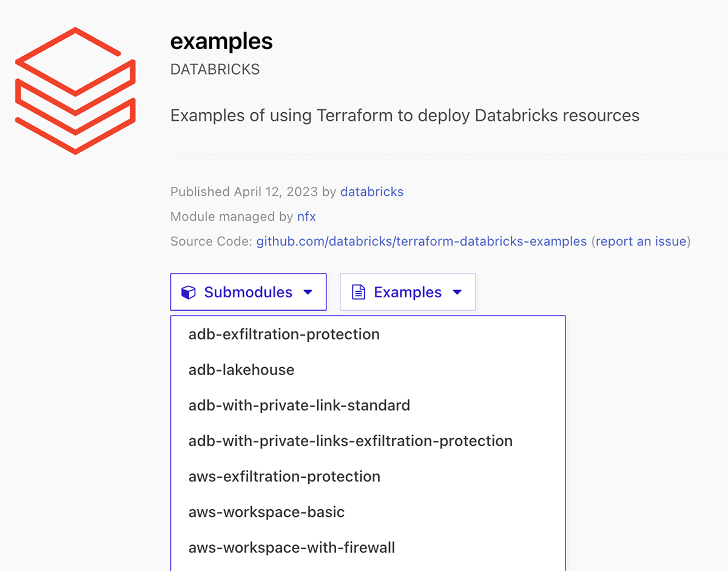Click the cube icon on the Submodules button

189,292
